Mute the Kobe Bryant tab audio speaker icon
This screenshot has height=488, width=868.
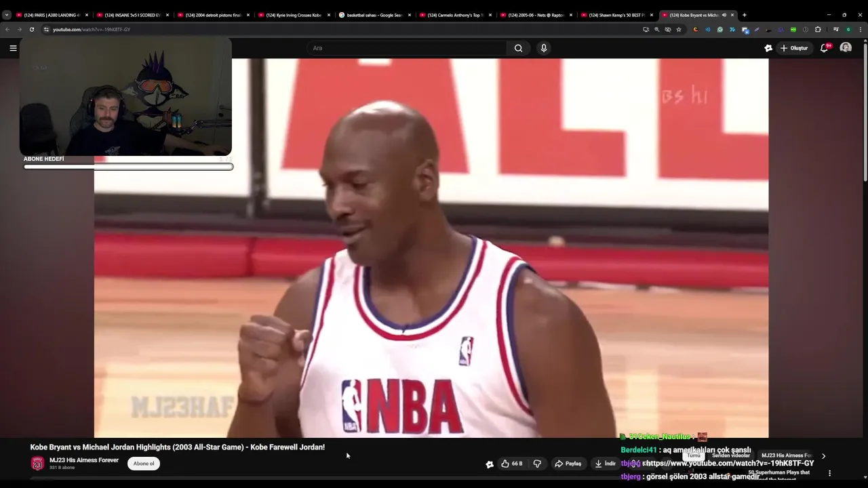(724, 15)
